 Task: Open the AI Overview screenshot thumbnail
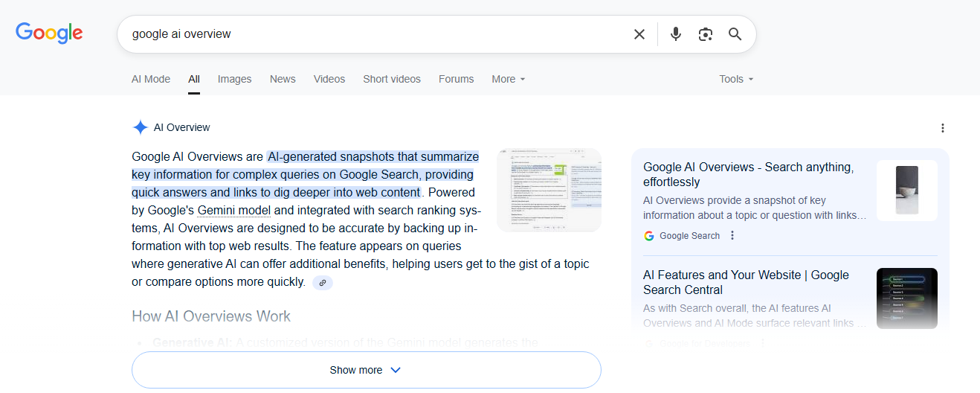549,190
